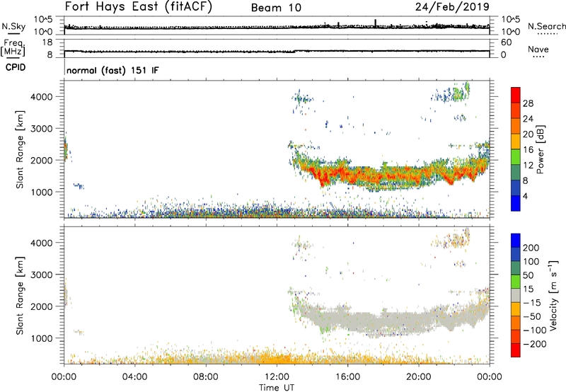Click the '12:00' time axis tick label

[x=277, y=377]
